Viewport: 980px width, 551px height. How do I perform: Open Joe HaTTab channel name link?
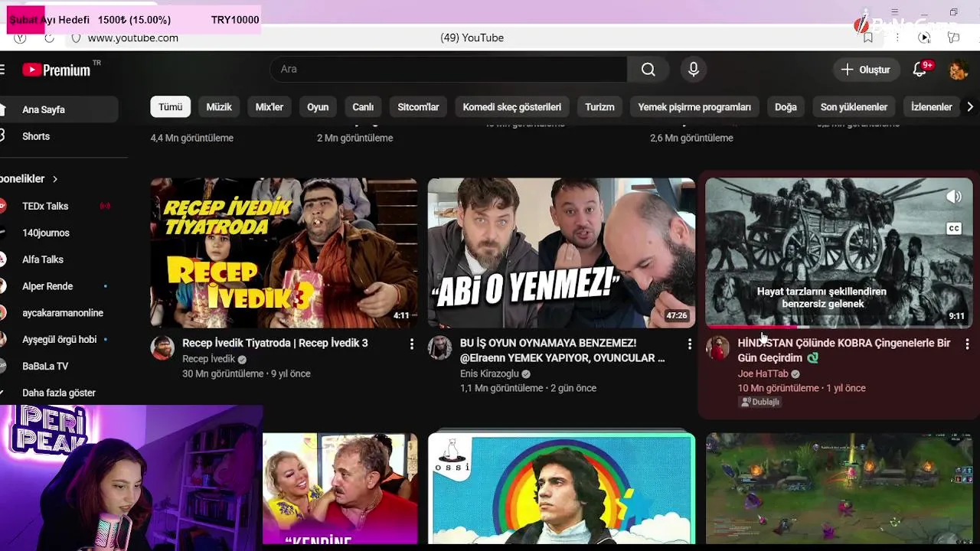coord(763,373)
